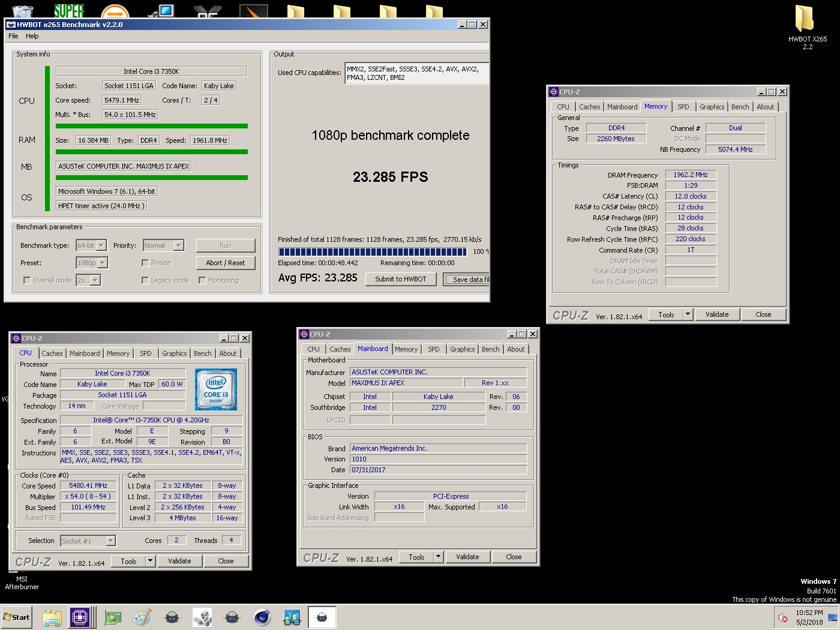Click the title bar icon of the CPU-Z CPU window
The width and height of the screenshot is (840, 630).
click(x=16, y=338)
